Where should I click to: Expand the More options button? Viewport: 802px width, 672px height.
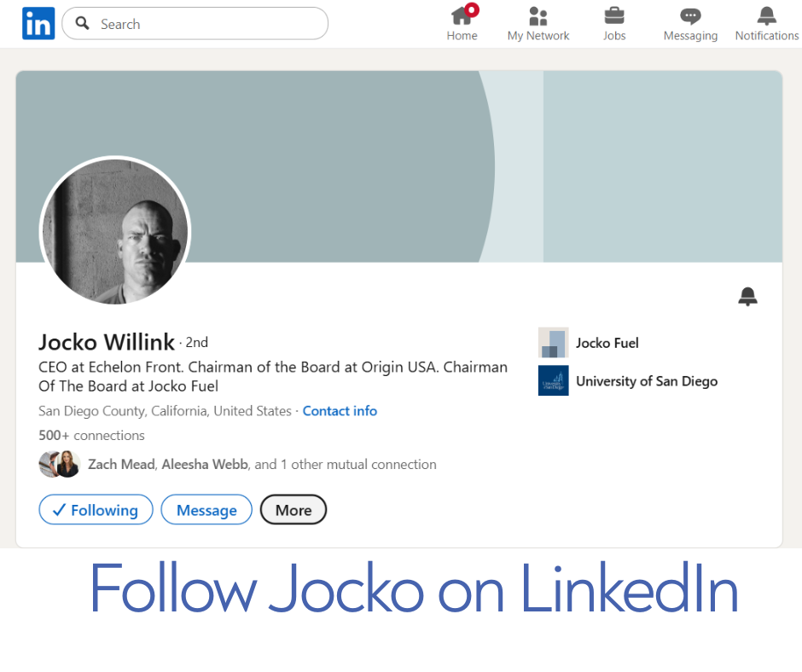tap(293, 510)
